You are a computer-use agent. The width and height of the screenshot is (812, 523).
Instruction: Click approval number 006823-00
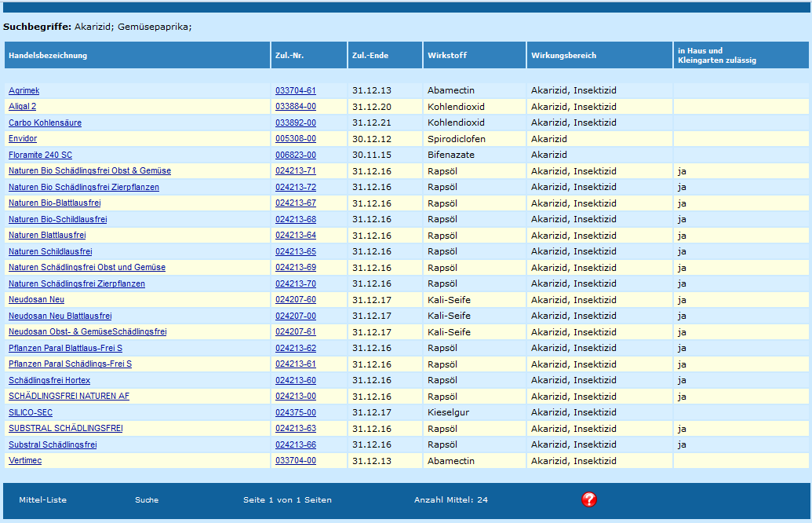tap(296, 155)
